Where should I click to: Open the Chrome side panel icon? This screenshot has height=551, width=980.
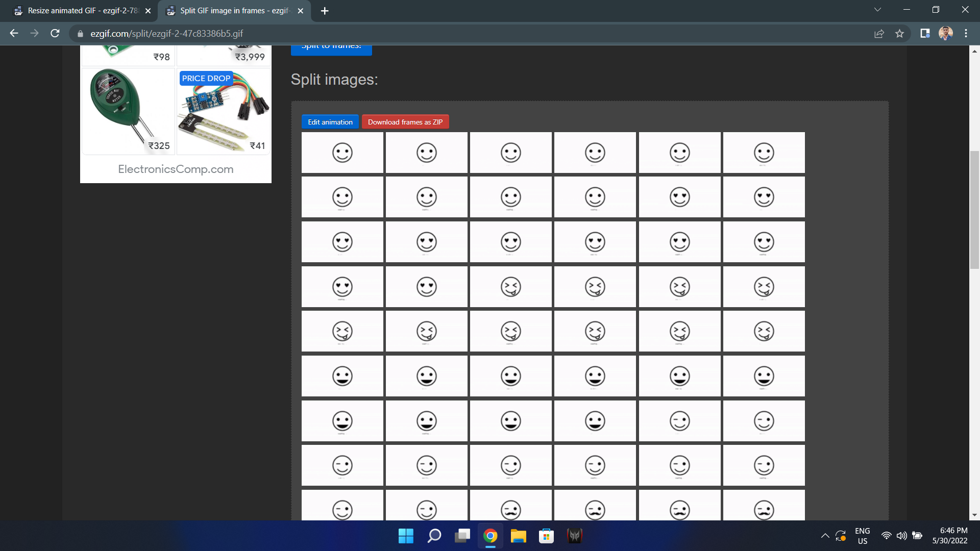click(x=924, y=34)
